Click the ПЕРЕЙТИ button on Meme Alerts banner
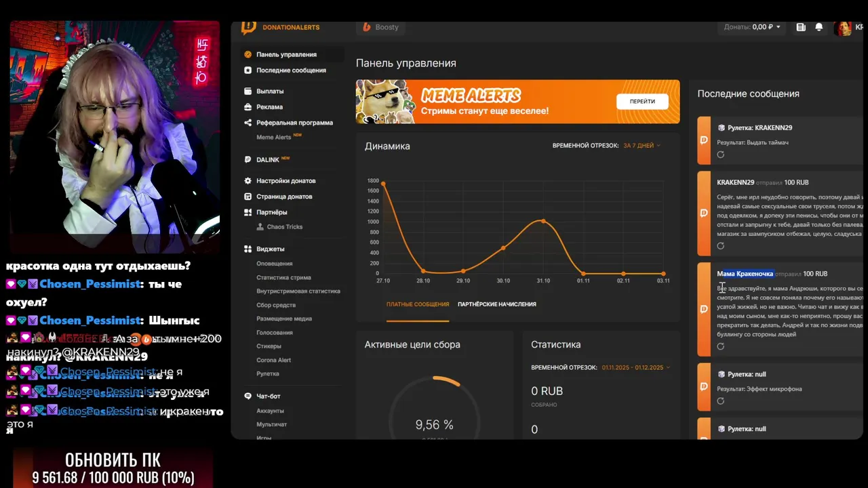Viewport: 868px width, 488px height. pos(642,102)
